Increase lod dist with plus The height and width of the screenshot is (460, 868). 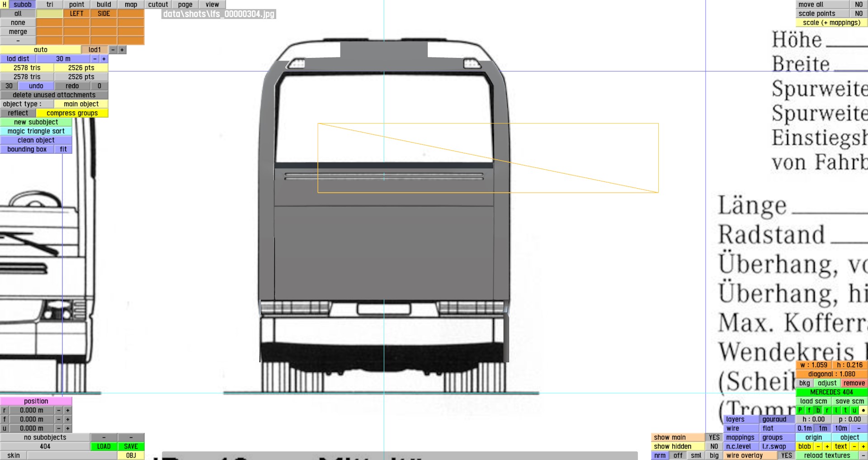(104, 59)
